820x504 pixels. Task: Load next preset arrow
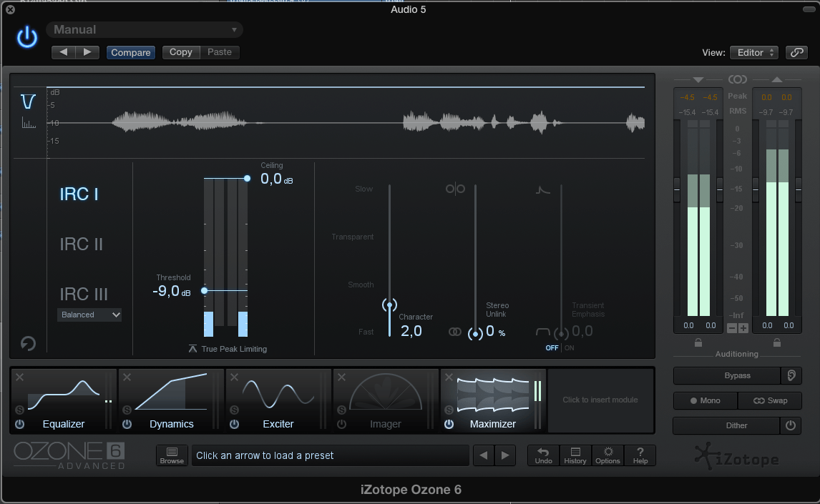(x=505, y=455)
